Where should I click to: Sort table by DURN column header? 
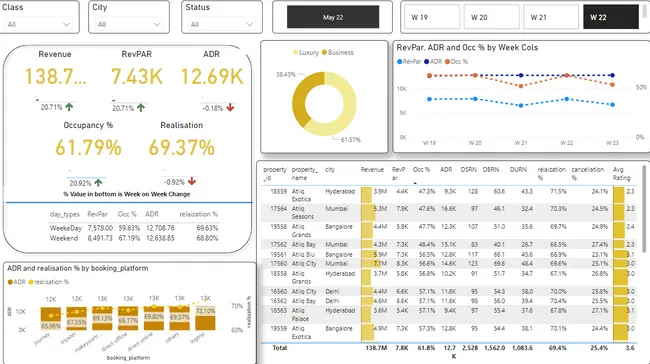point(518,170)
